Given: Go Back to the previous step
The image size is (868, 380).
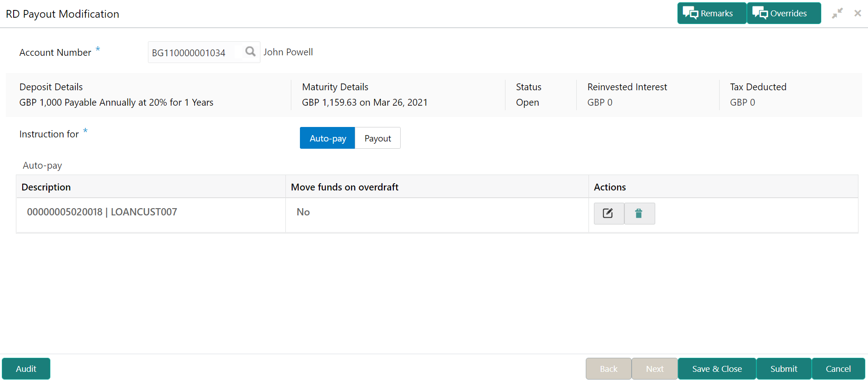Looking at the screenshot, I should coord(608,369).
